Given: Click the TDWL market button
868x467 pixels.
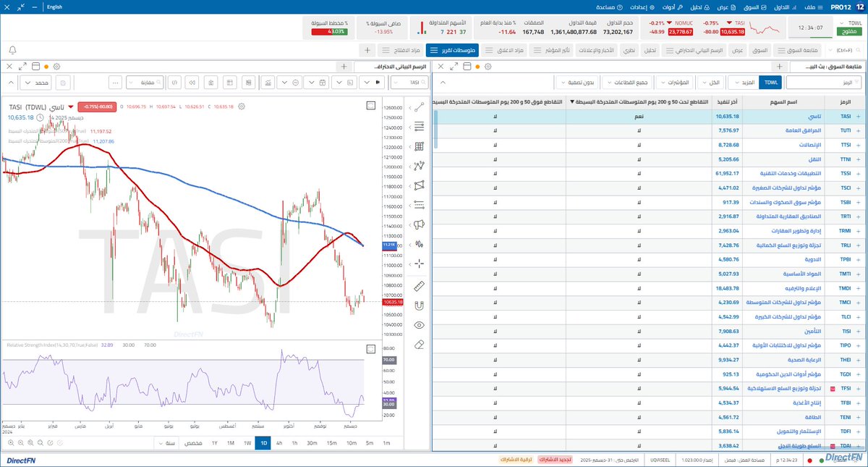Looking at the screenshot, I should [x=771, y=83].
